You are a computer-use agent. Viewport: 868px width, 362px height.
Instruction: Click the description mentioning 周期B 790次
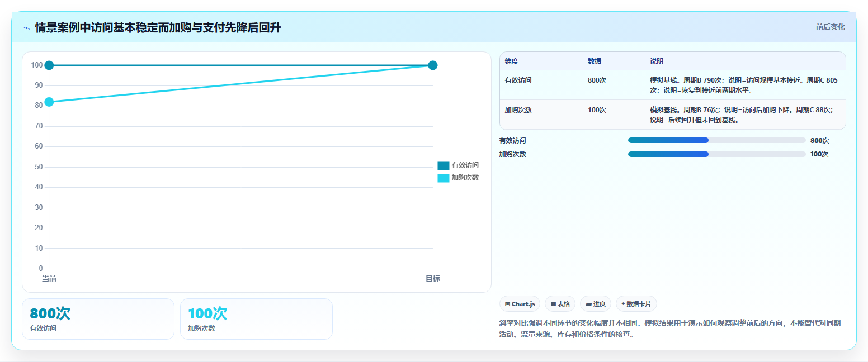(744, 85)
